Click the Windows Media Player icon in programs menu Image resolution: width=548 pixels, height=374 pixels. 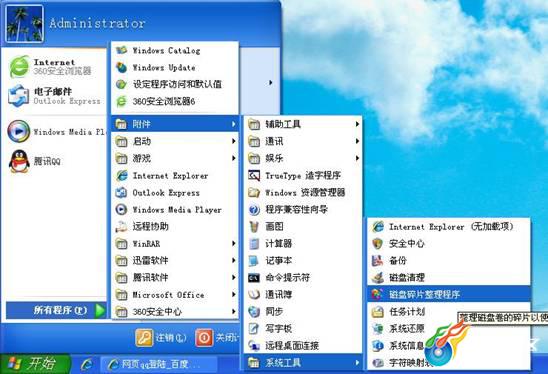[x=121, y=209]
